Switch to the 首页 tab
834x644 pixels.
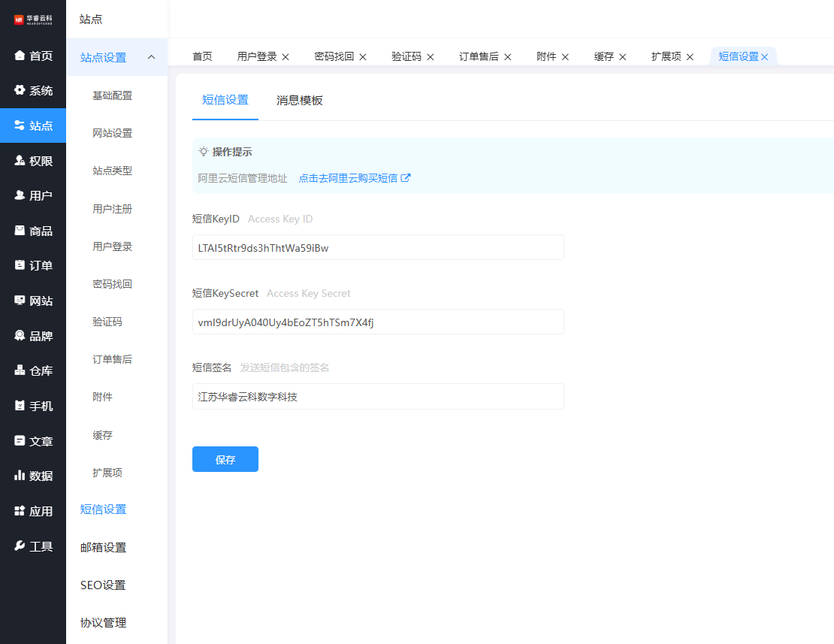pos(202,57)
